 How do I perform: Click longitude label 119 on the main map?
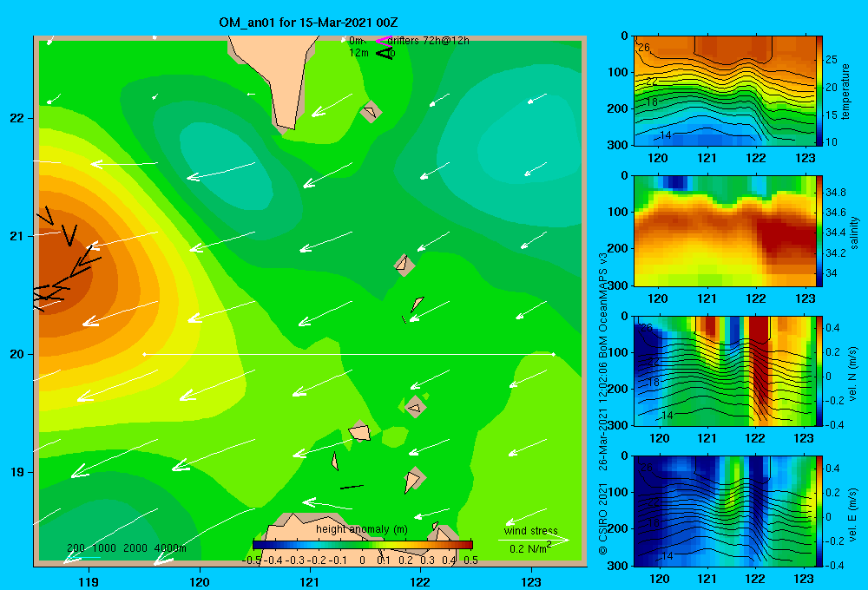coord(89,581)
